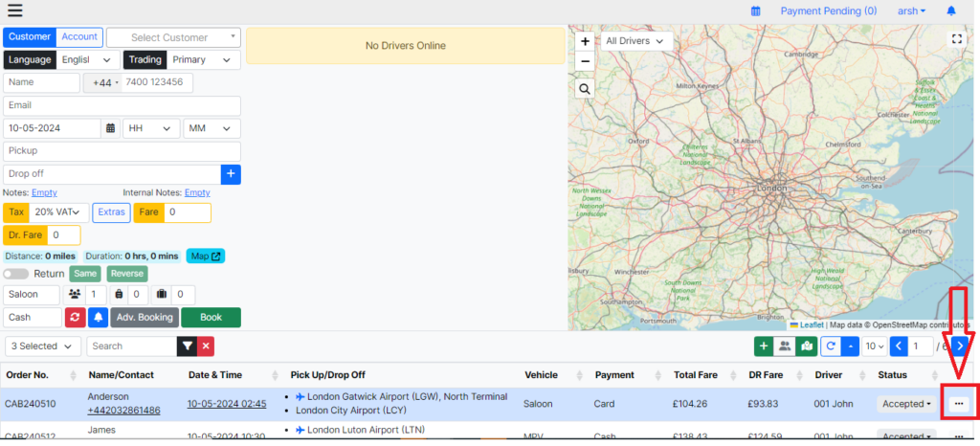Screen dimensions: 980x446
Task: Open the hamburger menu
Action: [14, 11]
